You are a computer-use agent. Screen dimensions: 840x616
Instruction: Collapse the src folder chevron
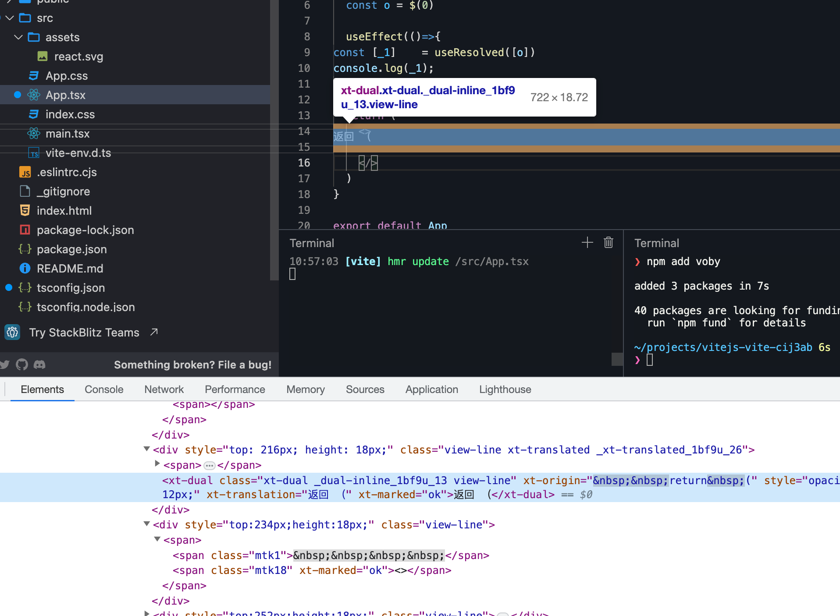click(x=10, y=18)
